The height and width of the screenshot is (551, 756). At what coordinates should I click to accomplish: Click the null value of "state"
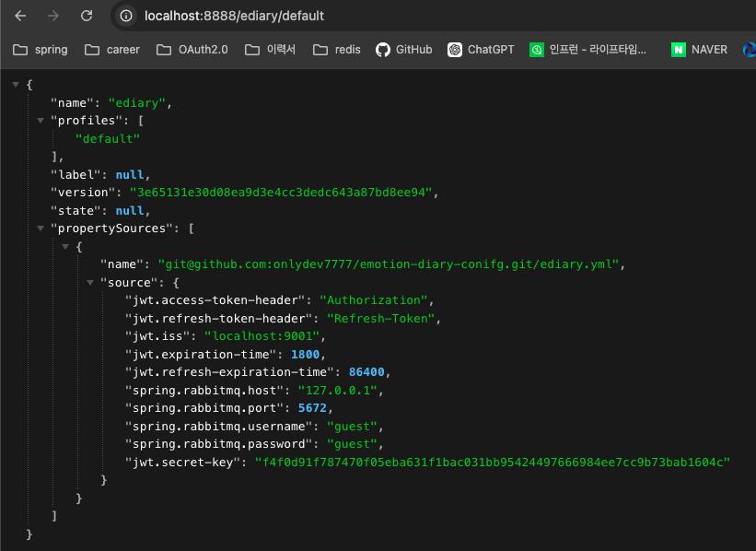[130, 211]
